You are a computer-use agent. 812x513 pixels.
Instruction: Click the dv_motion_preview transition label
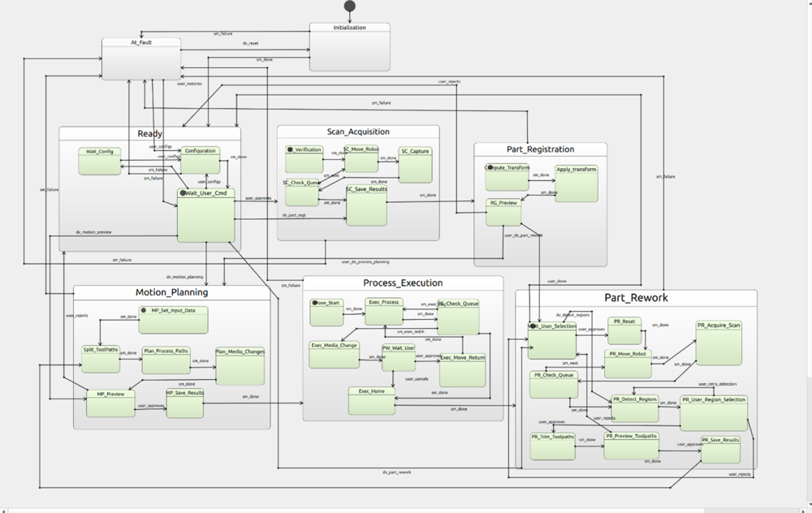click(x=93, y=232)
